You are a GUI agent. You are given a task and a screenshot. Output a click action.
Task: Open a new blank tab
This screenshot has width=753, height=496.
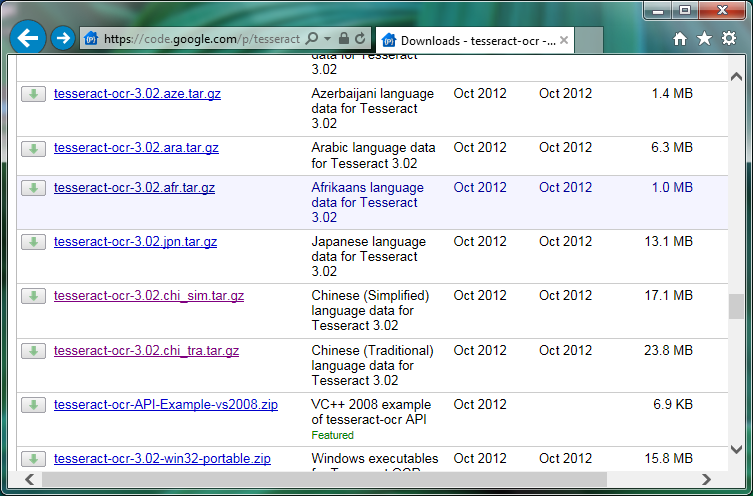tap(588, 40)
